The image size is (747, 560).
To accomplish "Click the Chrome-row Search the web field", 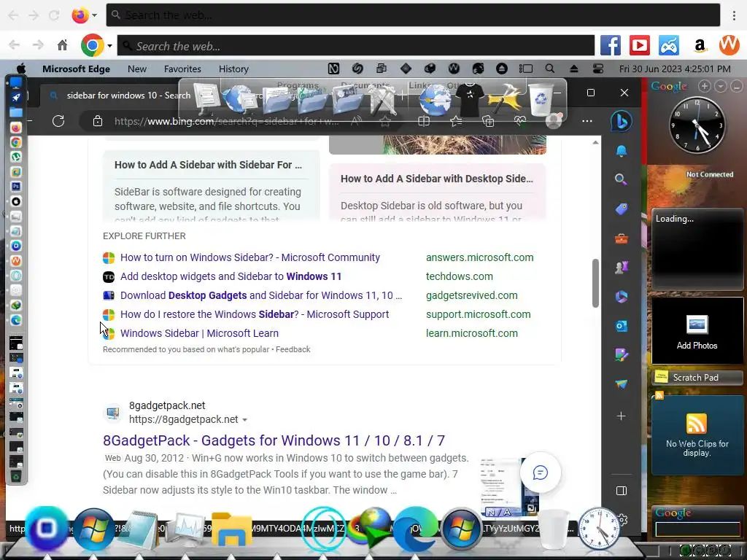I will pos(356,46).
